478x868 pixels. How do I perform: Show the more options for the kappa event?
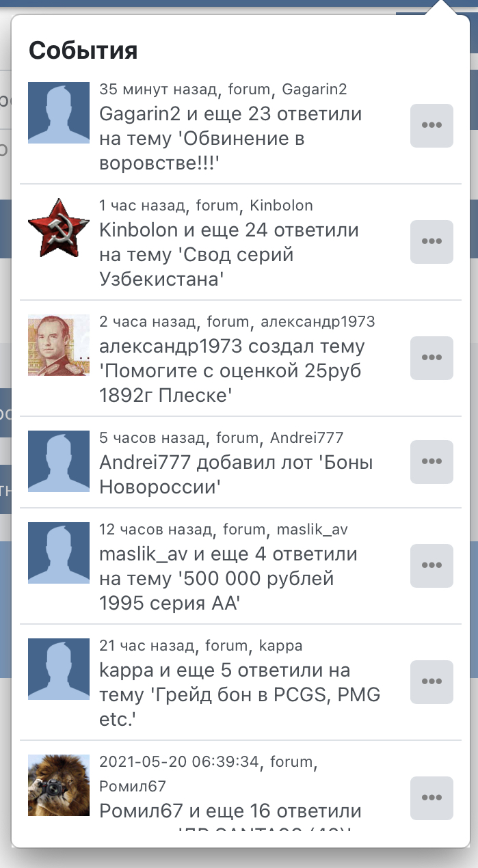point(431,681)
